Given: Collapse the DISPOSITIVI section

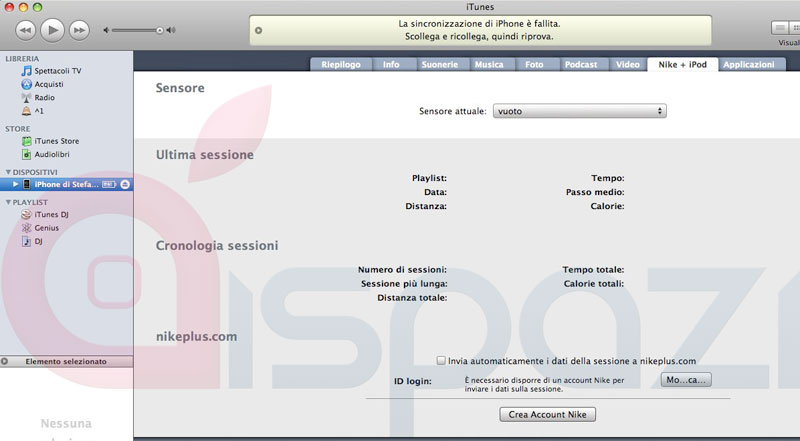Looking at the screenshot, I should [x=8, y=172].
